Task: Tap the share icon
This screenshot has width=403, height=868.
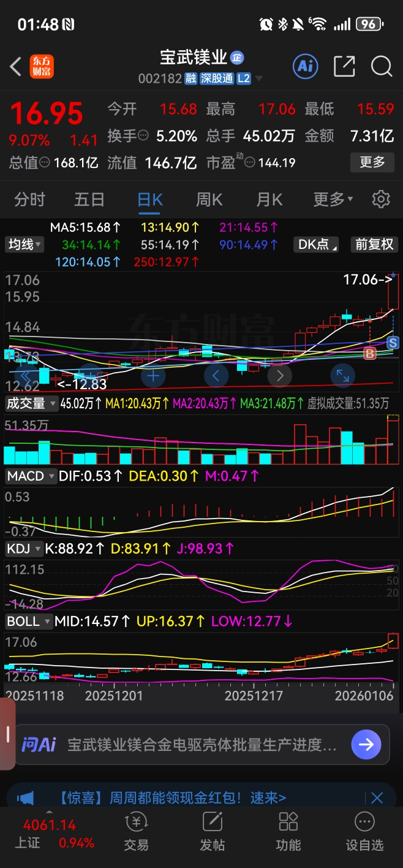Action: 344,66
